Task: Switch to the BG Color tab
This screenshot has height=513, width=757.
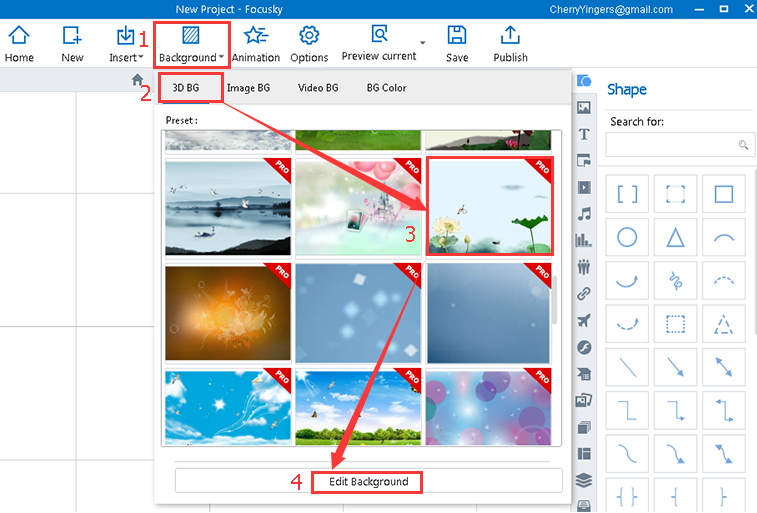Action: pos(386,88)
